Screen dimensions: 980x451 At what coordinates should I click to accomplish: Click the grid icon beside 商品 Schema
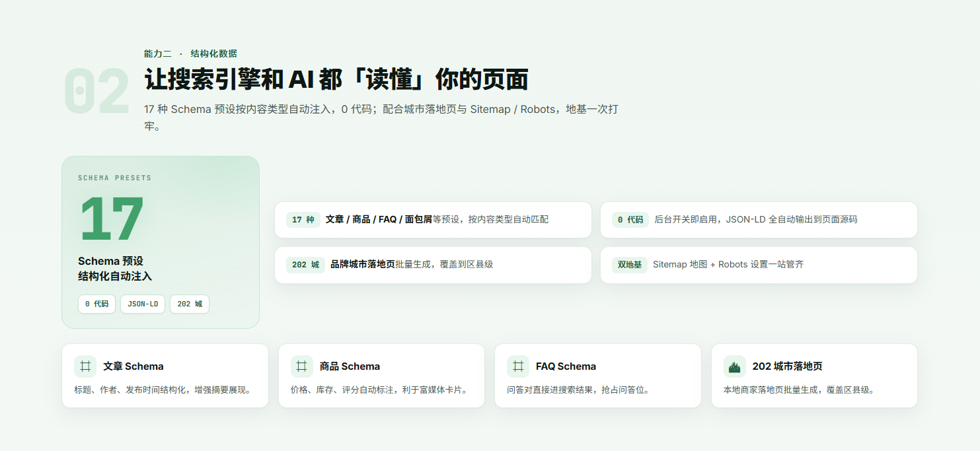(301, 366)
